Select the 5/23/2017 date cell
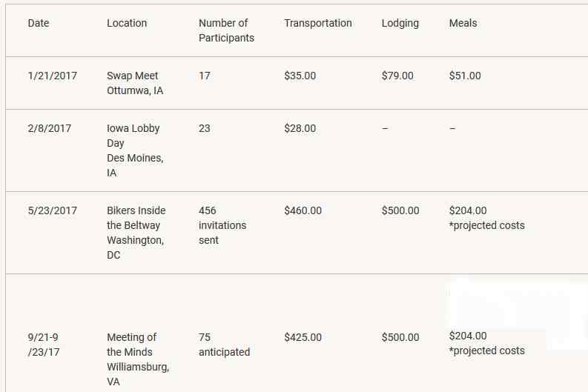The width and height of the screenshot is (588, 392). (53, 210)
